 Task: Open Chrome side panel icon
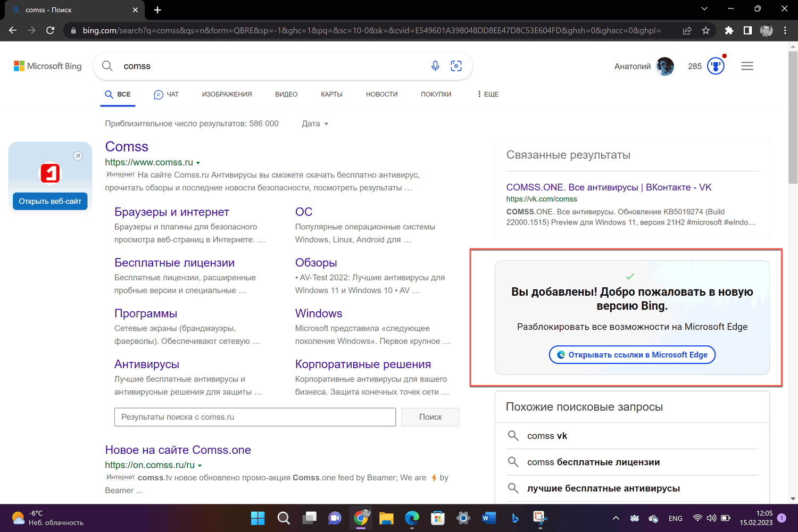click(747, 30)
